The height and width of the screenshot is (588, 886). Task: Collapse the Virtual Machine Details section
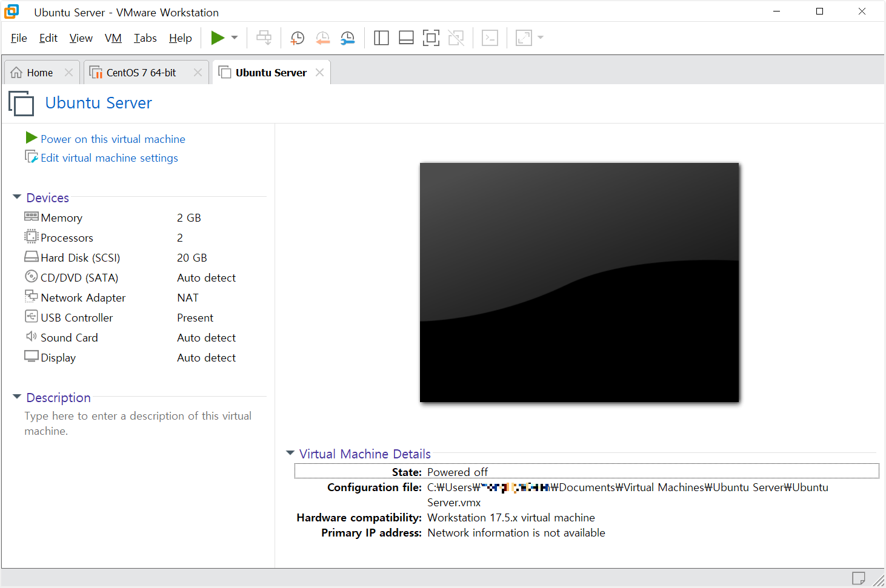290,453
